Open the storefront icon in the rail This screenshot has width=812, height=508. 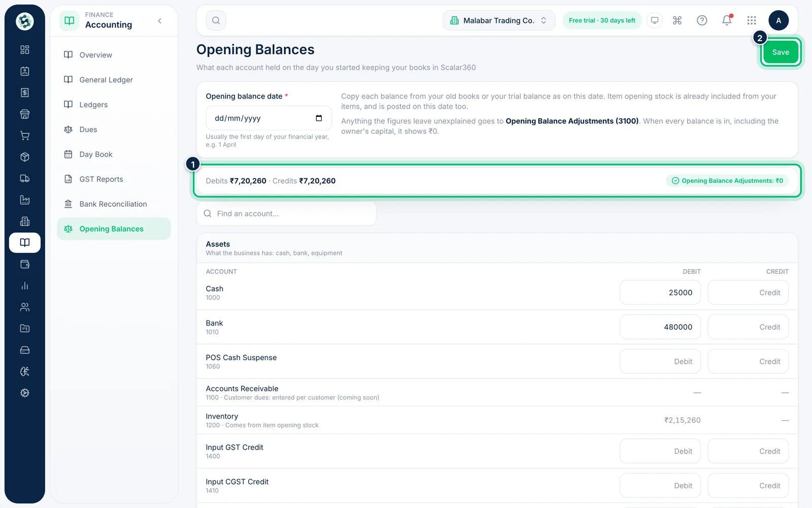point(24,114)
